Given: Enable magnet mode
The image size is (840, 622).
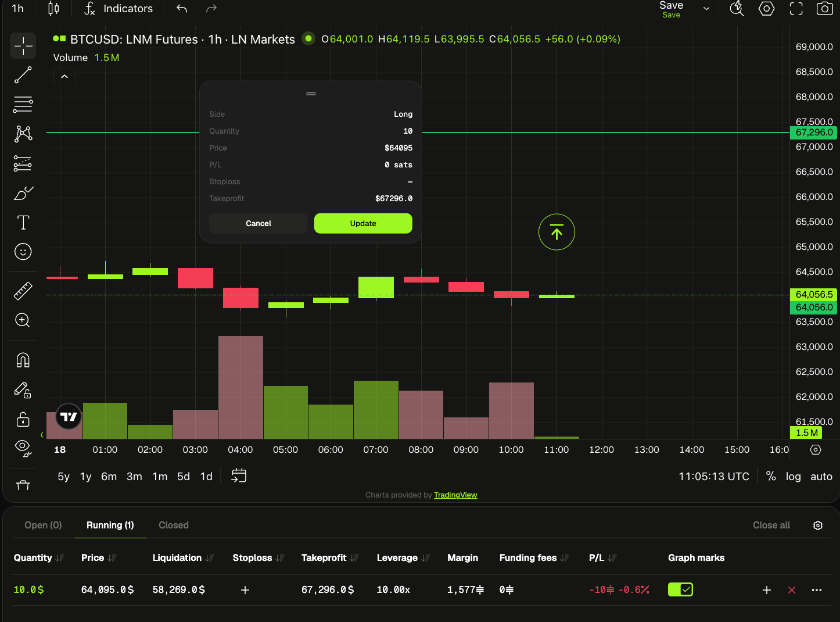Looking at the screenshot, I should [23, 360].
